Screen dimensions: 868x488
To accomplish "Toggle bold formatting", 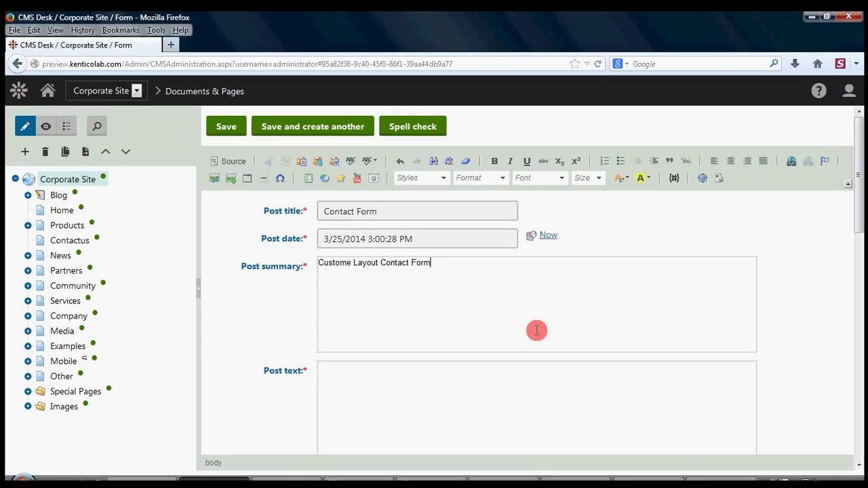I will point(494,161).
